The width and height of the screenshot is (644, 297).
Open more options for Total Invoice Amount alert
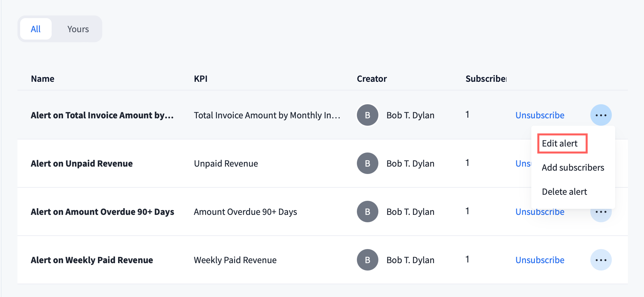[601, 115]
